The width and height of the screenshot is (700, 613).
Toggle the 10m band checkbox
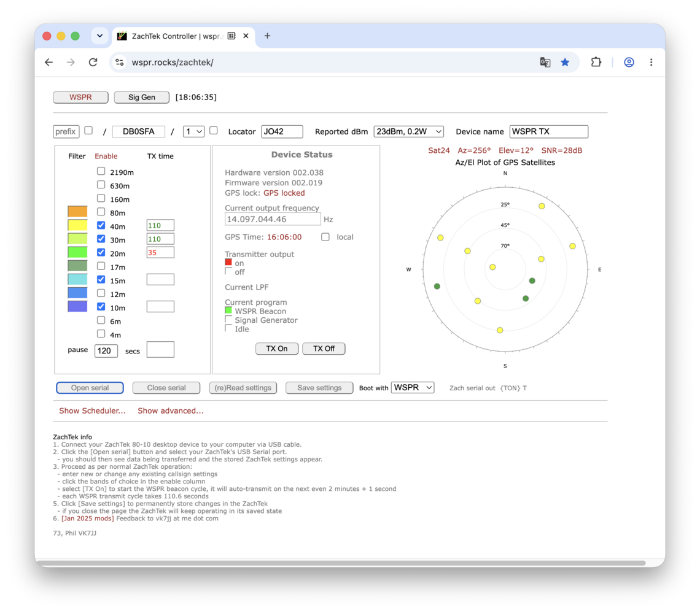(101, 307)
